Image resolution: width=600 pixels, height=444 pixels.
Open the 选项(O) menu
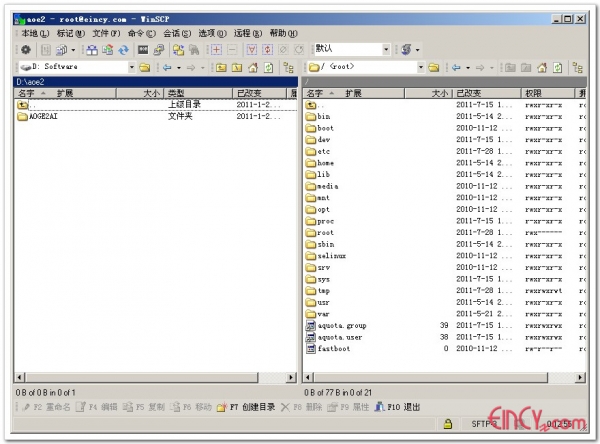(x=212, y=33)
